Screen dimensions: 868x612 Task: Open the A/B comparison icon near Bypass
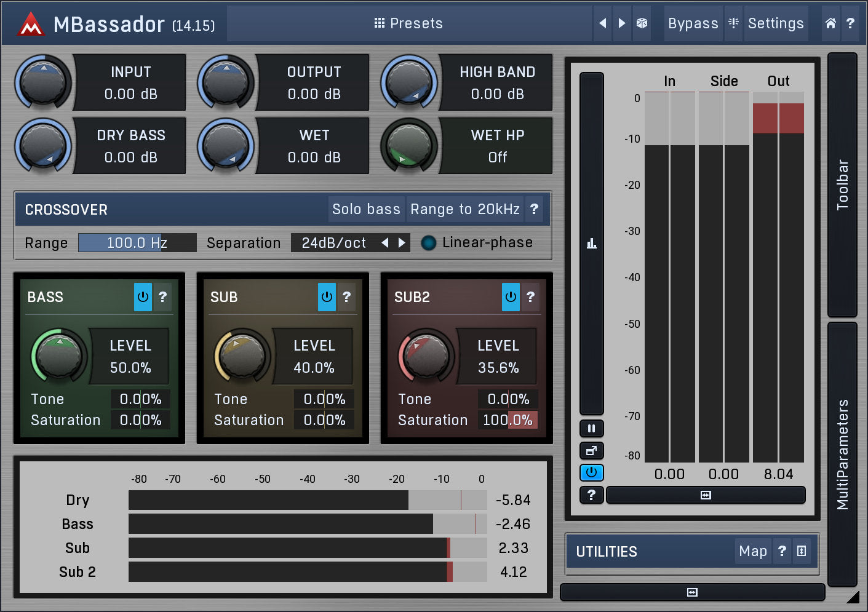click(x=733, y=23)
